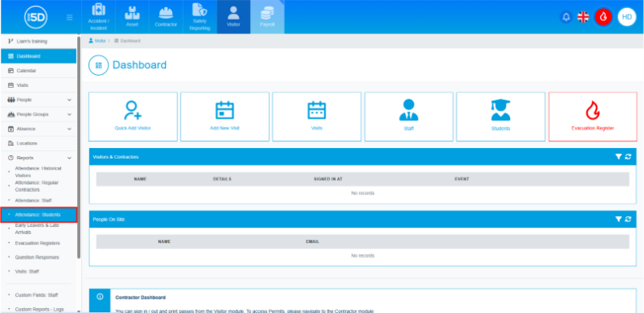The width and height of the screenshot is (644, 313).
Task: Open the notifications bell icon
Action: click(566, 17)
